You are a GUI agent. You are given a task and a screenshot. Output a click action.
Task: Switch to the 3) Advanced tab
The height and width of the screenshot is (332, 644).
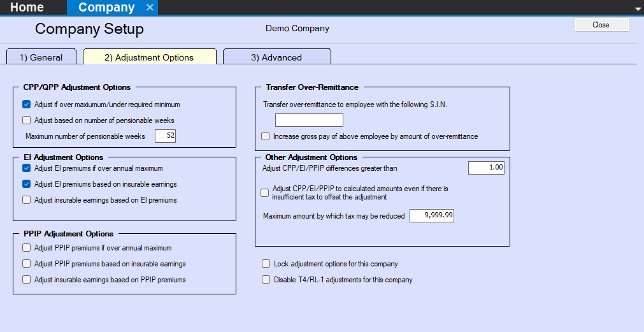pos(276,57)
